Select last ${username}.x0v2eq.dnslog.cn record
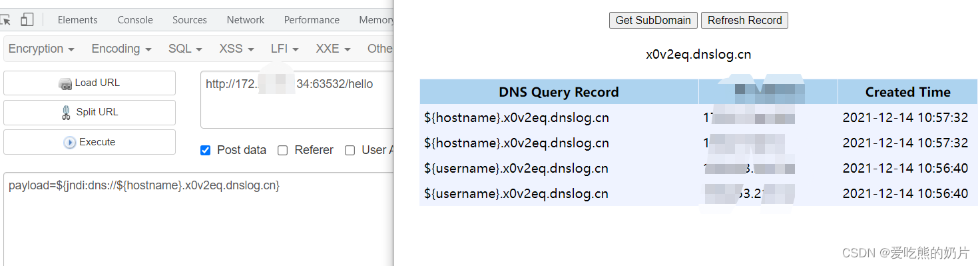The width and height of the screenshot is (980, 266). 517,194
